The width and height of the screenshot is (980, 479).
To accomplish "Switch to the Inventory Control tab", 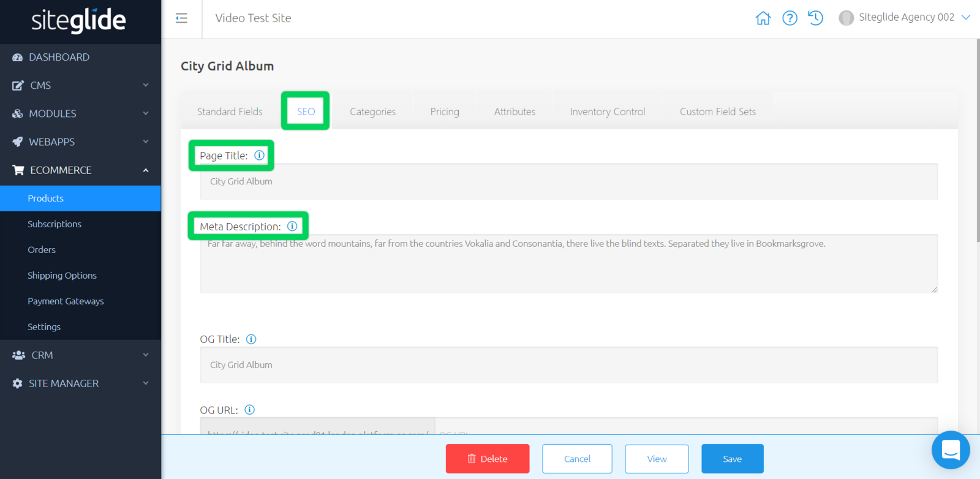I will click(607, 111).
